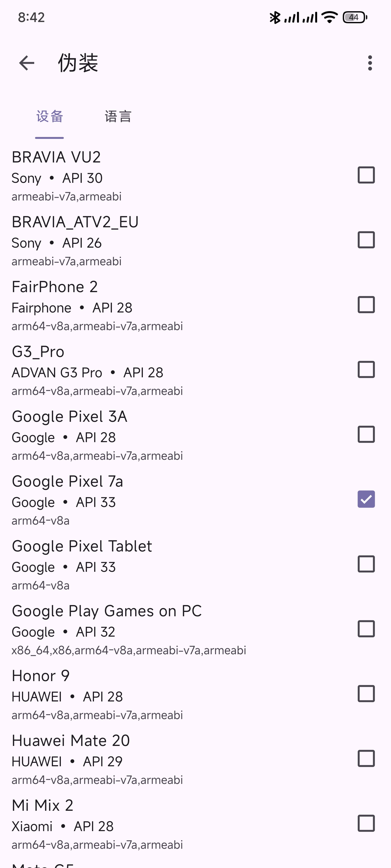Tap the Google Pixel 3A entry
This screenshot has width=391, height=868.
click(135, 435)
